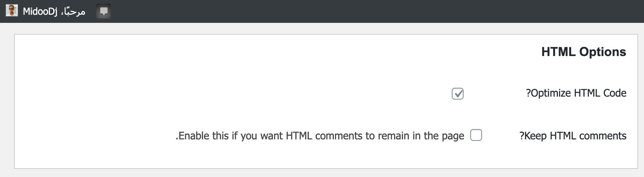This screenshot has width=644, height=177.
Task: Click the "Keep HTML comments?" label
Action: click(573, 136)
